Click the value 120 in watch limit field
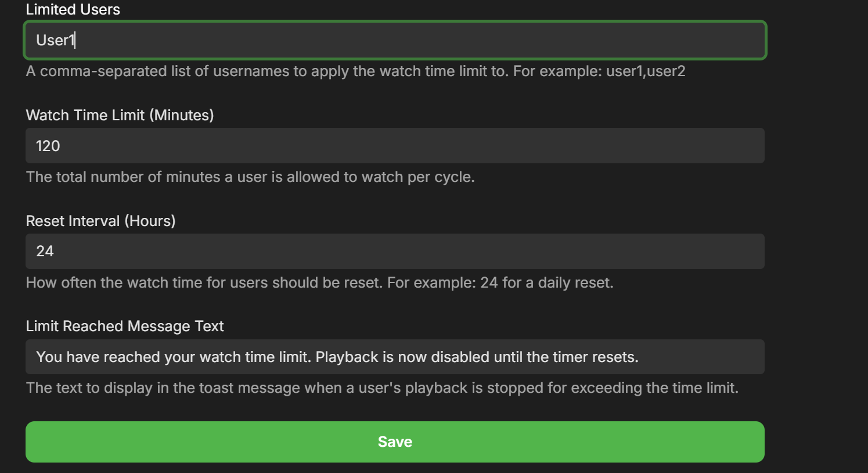This screenshot has height=473, width=868. point(48,146)
